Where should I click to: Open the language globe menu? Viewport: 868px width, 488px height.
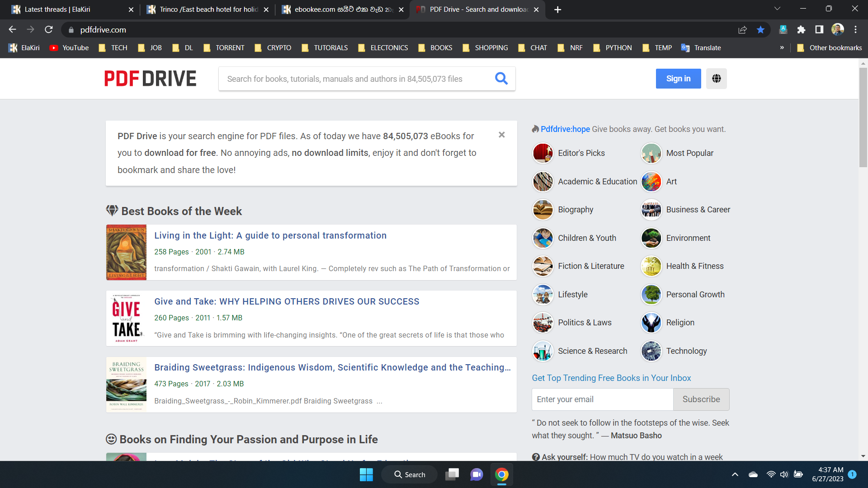[x=717, y=79]
